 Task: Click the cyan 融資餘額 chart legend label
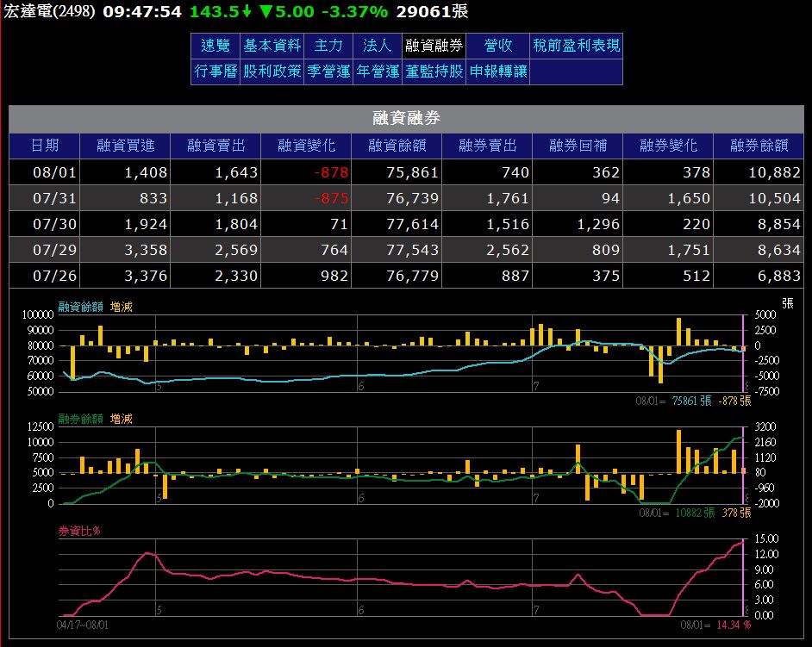point(80,307)
